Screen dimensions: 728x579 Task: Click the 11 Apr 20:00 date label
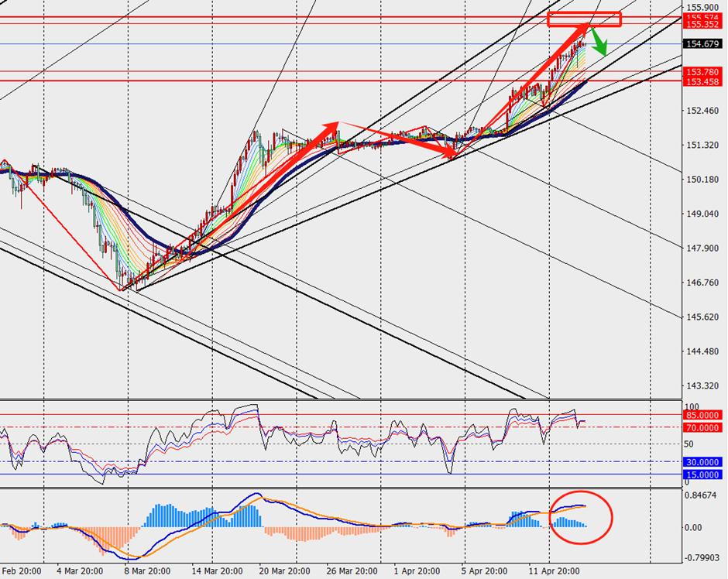click(555, 571)
